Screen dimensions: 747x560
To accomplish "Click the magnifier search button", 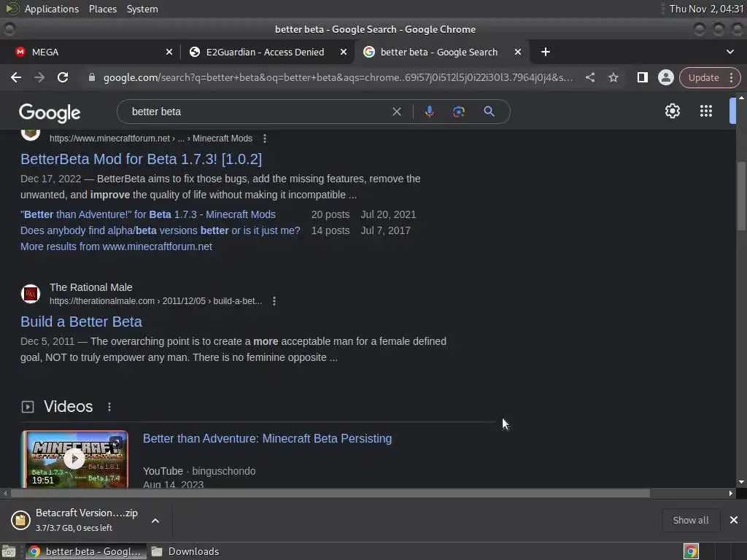I will [x=489, y=112].
